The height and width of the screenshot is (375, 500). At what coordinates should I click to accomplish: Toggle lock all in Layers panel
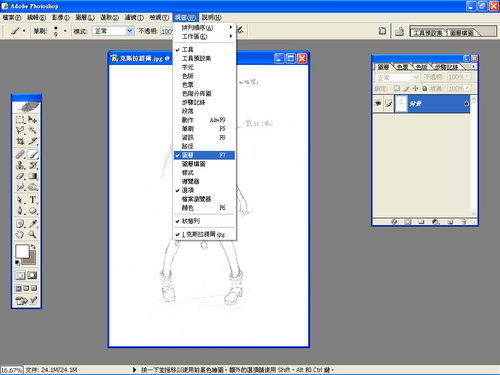(425, 88)
